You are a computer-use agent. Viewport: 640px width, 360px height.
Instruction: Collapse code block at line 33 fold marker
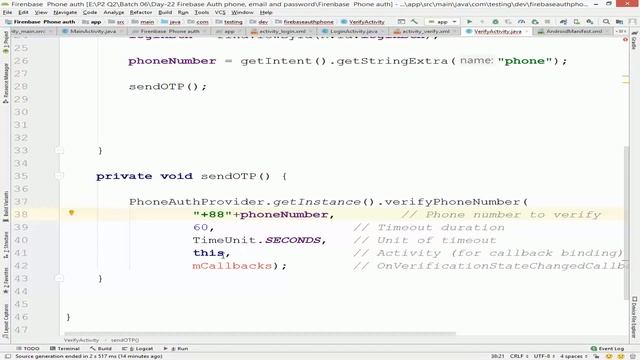point(59,151)
